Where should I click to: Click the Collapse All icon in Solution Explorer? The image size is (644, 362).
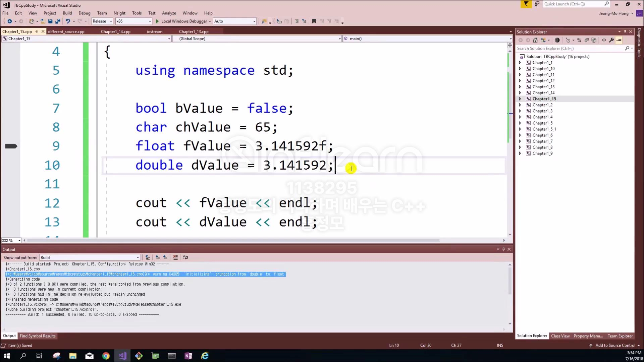coord(587,40)
